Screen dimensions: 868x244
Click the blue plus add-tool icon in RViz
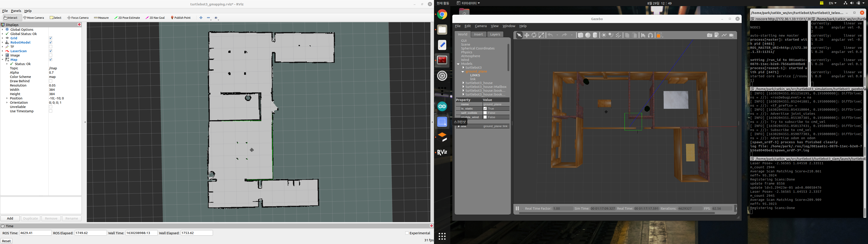201,18
